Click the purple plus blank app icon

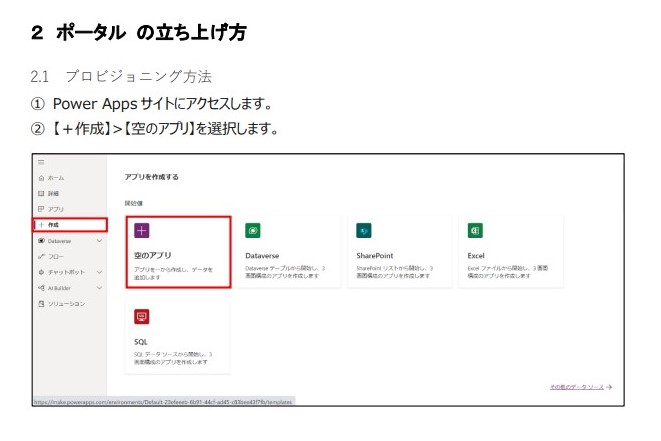(142, 231)
